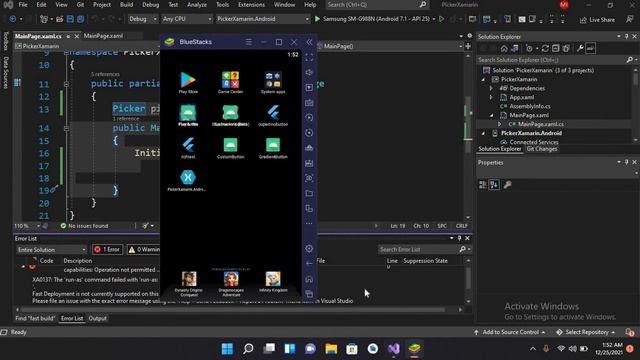Click Collapse All icon in Solution Explorer
640x360 pixels.
[556, 49]
